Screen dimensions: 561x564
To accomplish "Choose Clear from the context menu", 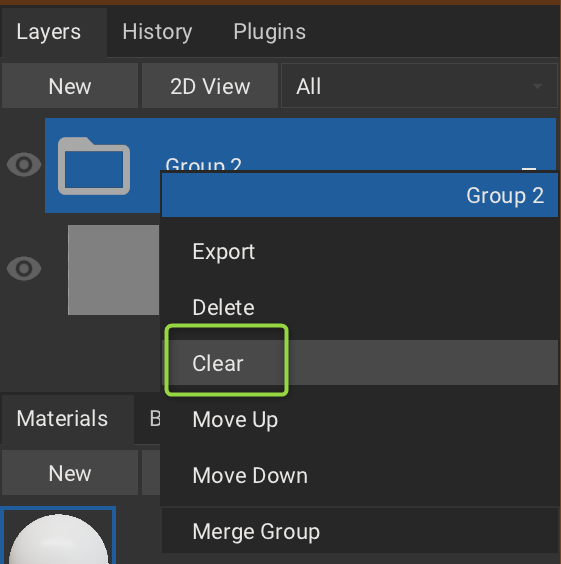I will [360, 363].
